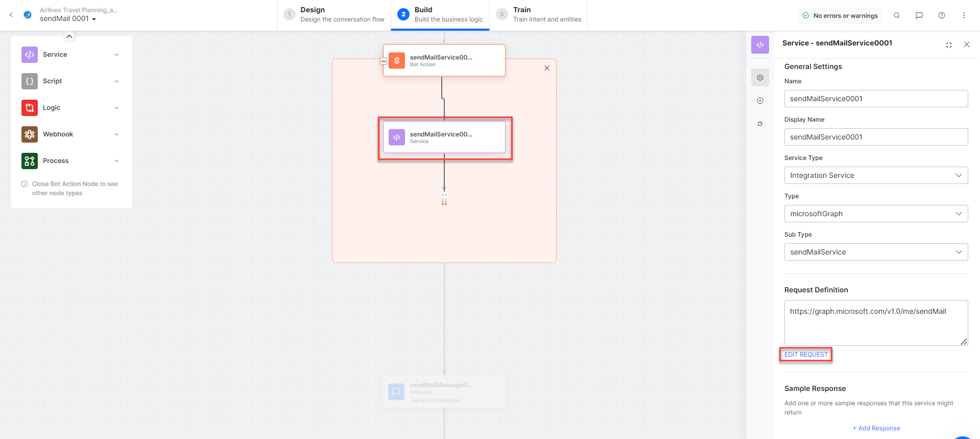This screenshot has height=439, width=980.
Task: Open the microsoftGraph Type dropdown
Action: [876, 214]
